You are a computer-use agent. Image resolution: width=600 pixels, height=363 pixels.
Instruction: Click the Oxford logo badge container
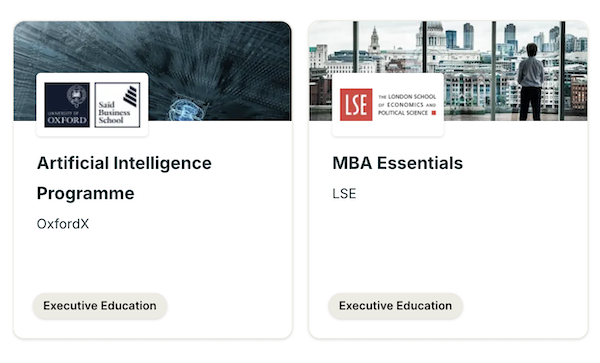(x=92, y=105)
